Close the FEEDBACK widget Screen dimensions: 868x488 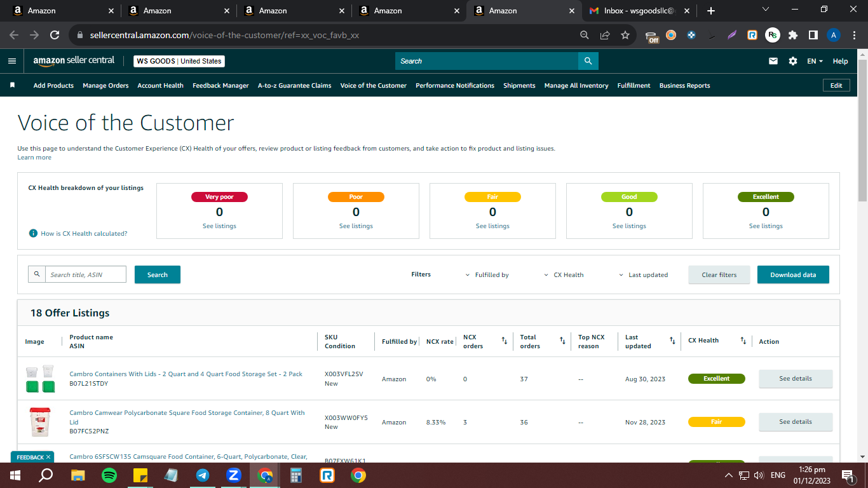click(49, 457)
